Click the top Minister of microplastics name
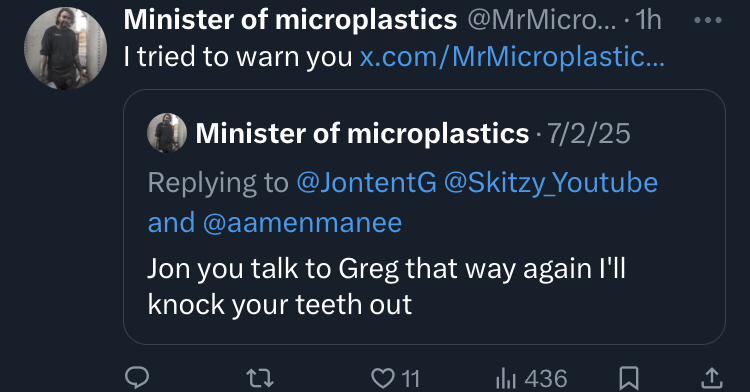 pos(290,20)
